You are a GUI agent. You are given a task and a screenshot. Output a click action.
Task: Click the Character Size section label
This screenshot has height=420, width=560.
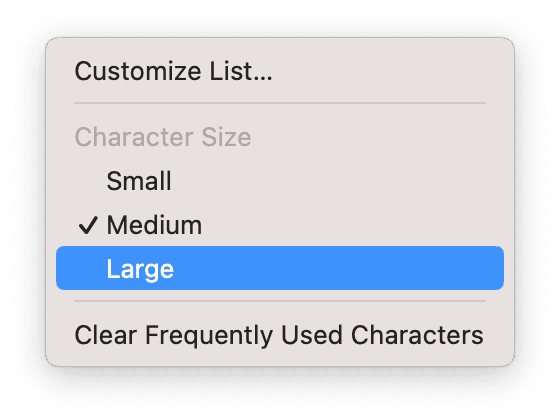[x=163, y=137]
